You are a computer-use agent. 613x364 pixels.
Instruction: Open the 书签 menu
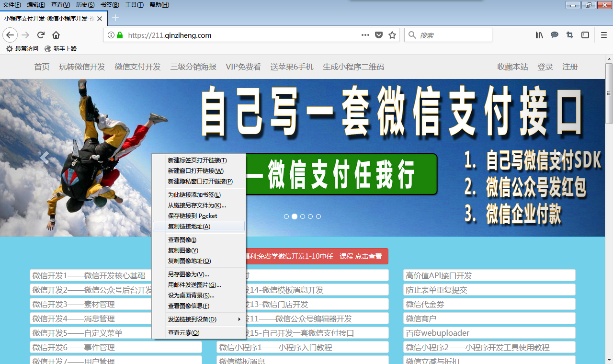pyautogui.click(x=110, y=5)
